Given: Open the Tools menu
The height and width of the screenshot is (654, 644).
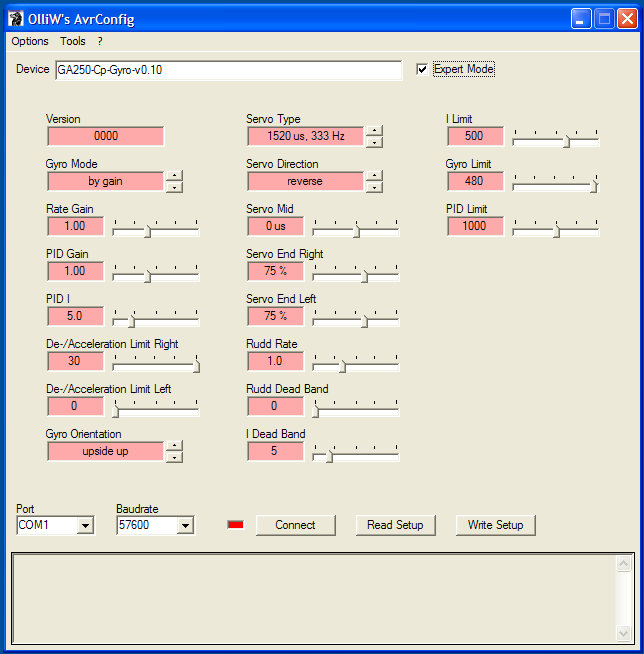Looking at the screenshot, I should click(x=73, y=41).
